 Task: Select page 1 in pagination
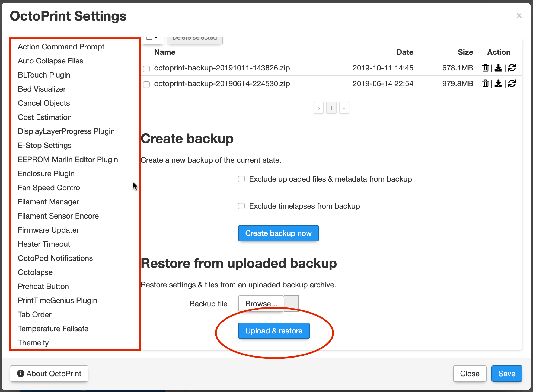pyautogui.click(x=331, y=108)
